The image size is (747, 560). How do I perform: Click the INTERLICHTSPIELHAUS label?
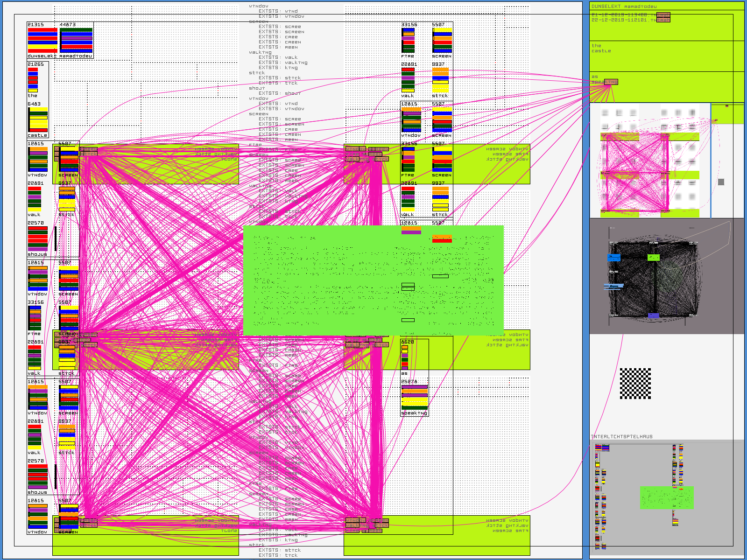coord(622,437)
